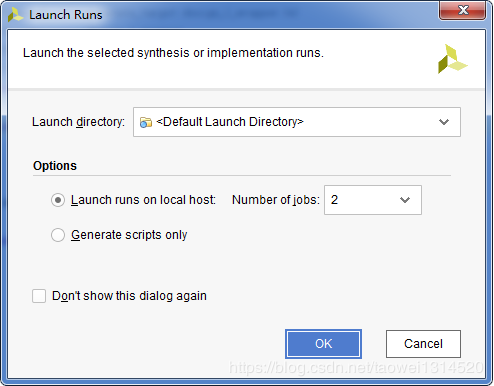Select Generate scripts only option
This screenshot has height=386, width=494.
(58, 235)
